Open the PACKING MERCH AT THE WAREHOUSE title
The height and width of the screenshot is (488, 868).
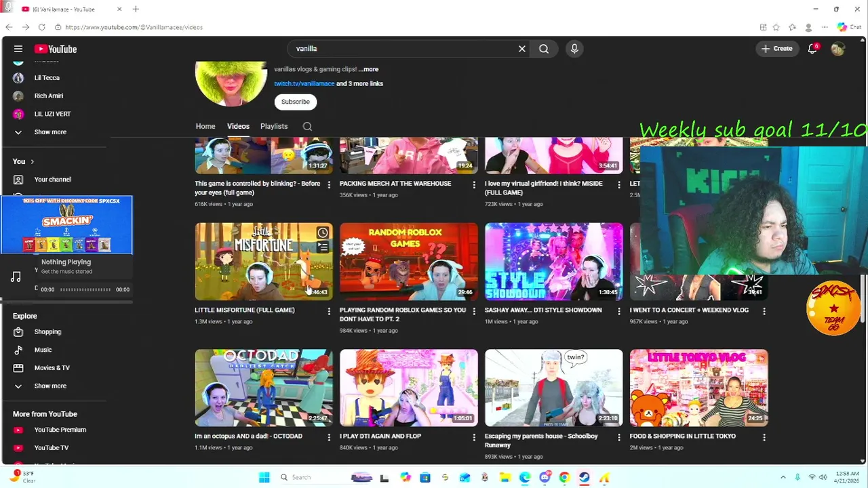tap(395, 184)
